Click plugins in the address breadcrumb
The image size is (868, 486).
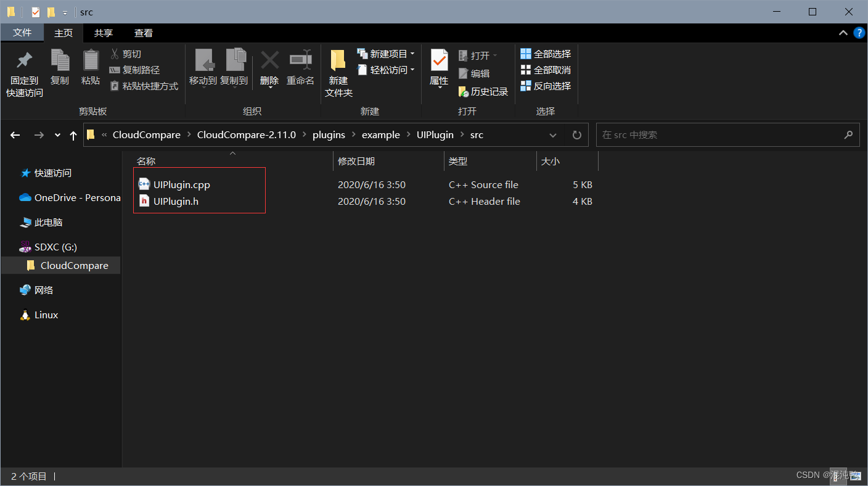point(329,135)
